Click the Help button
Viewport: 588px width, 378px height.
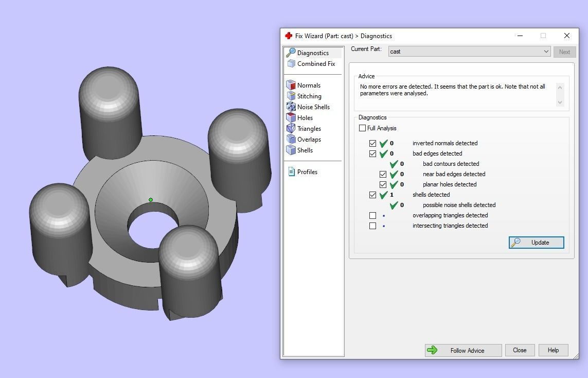click(553, 350)
